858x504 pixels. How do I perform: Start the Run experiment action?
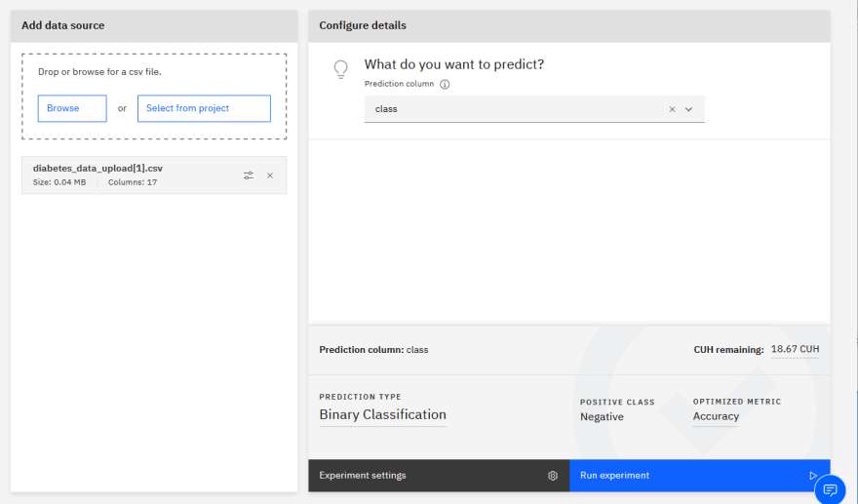click(700, 476)
